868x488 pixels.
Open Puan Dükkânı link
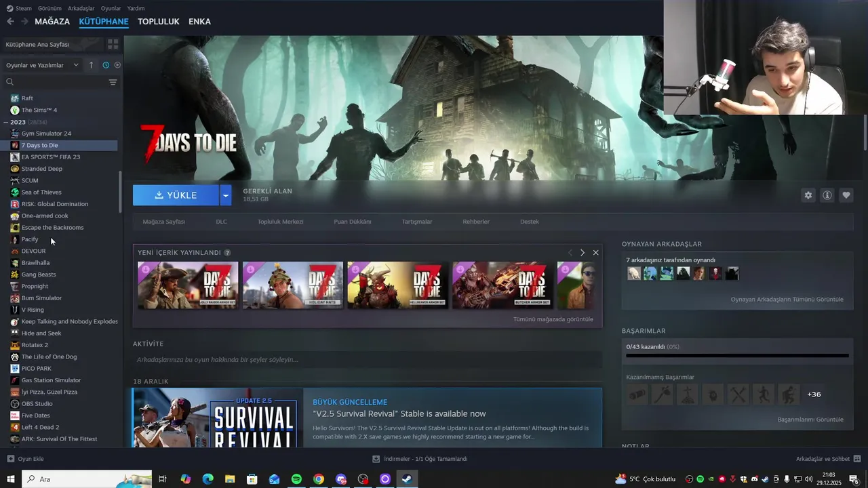353,222
